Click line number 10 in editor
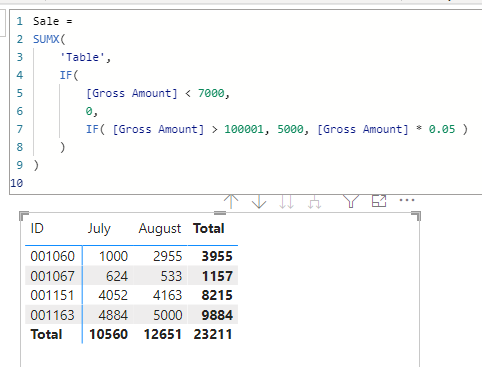Viewport: 482px width, 367px height. 17,183
